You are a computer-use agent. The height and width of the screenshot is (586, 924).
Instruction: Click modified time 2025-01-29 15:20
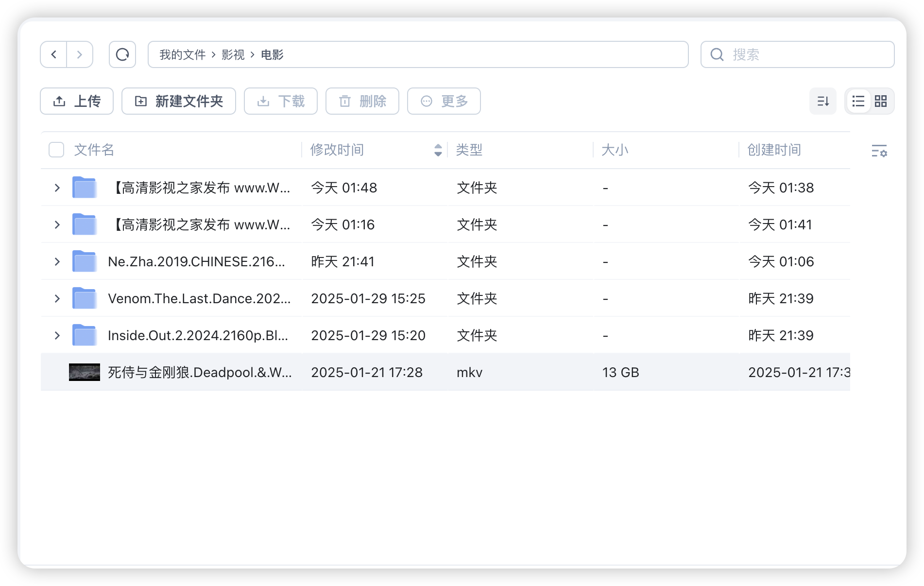click(368, 335)
